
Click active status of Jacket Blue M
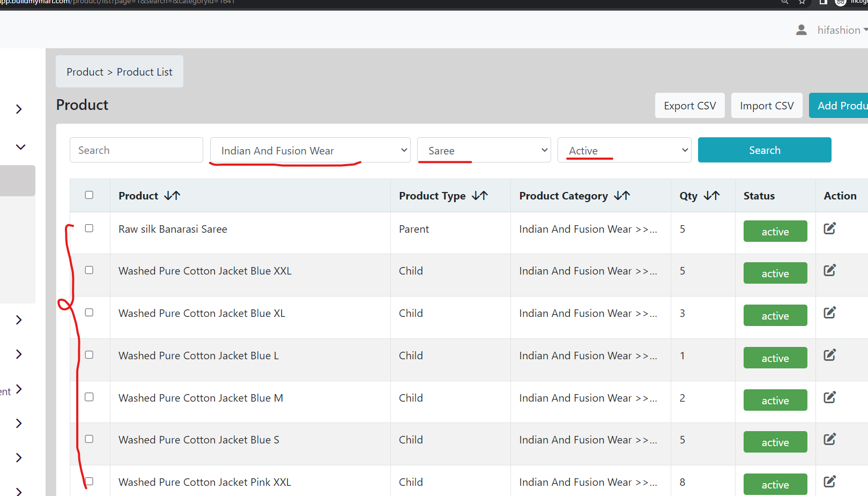point(775,401)
